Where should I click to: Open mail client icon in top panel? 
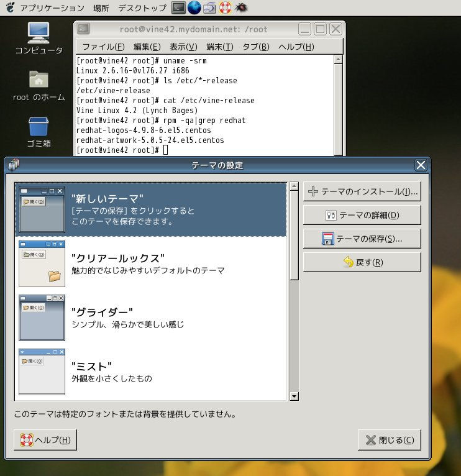(209, 8)
